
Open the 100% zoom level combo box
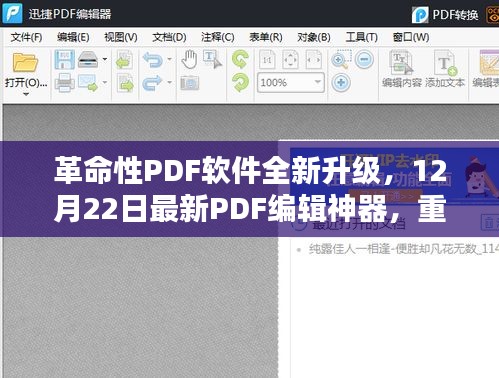point(291,82)
